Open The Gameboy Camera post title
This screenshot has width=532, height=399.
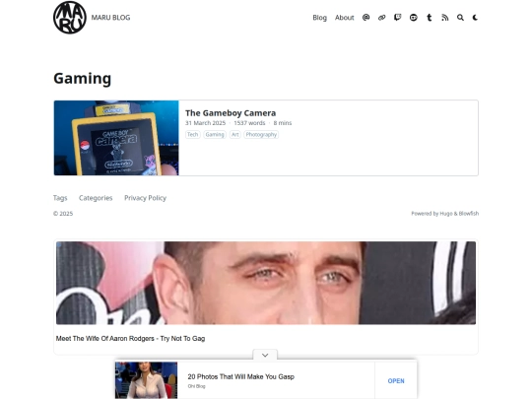tap(231, 113)
